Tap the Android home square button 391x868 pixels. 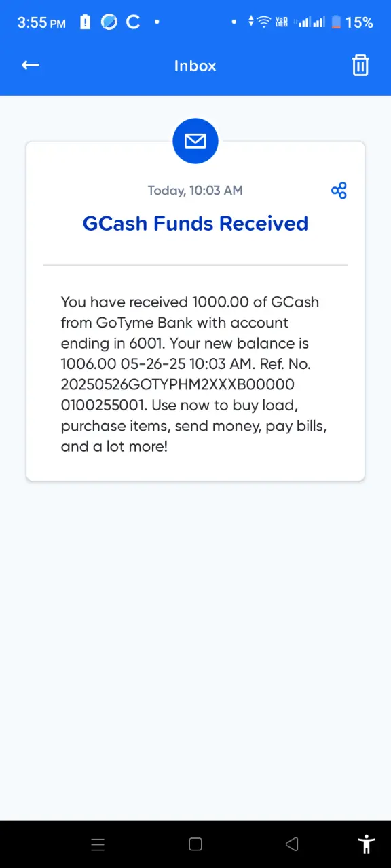coord(195,844)
